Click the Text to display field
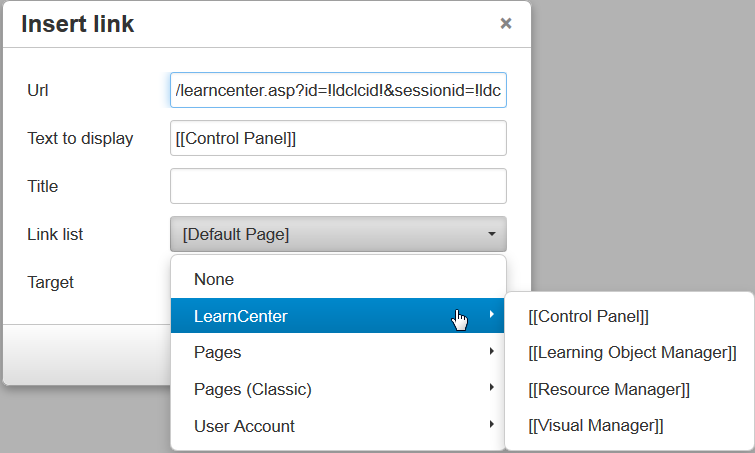This screenshot has width=755, height=453. coord(338,138)
